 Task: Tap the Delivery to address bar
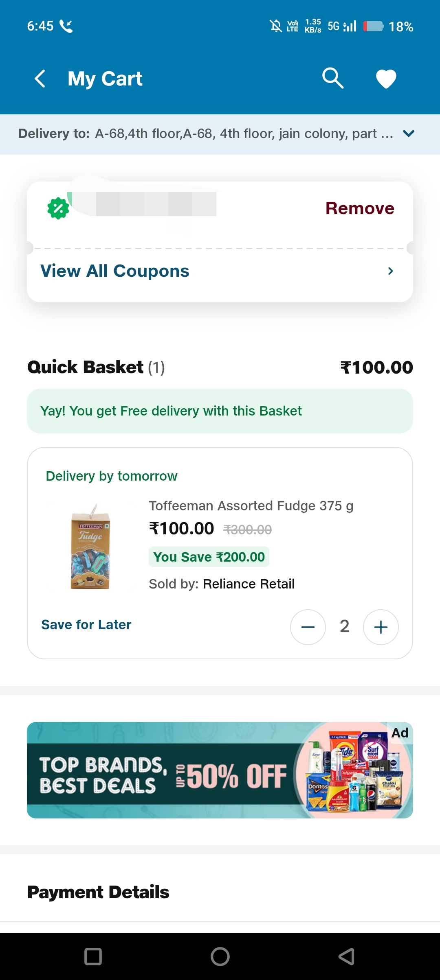[206, 133]
